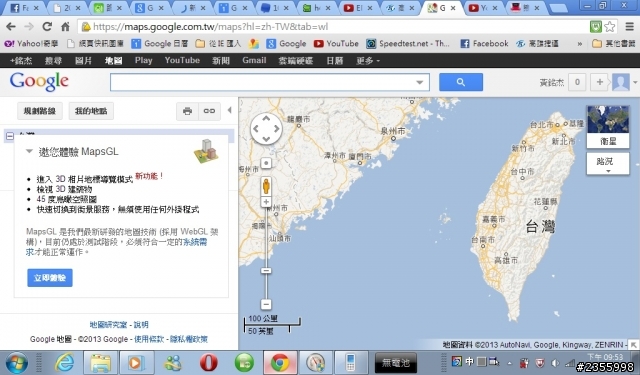The height and width of the screenshot is (375, 640).
Task: Click the address bar URL
Action: 211,27
